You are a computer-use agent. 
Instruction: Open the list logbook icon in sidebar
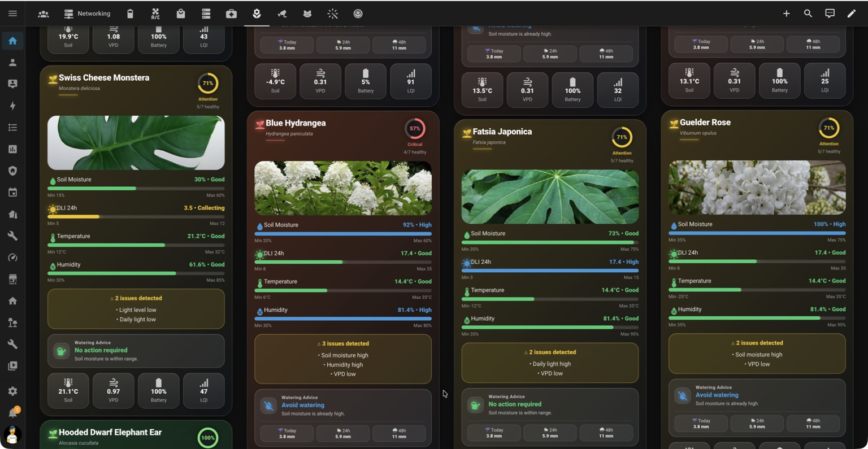tap(12, 128)
